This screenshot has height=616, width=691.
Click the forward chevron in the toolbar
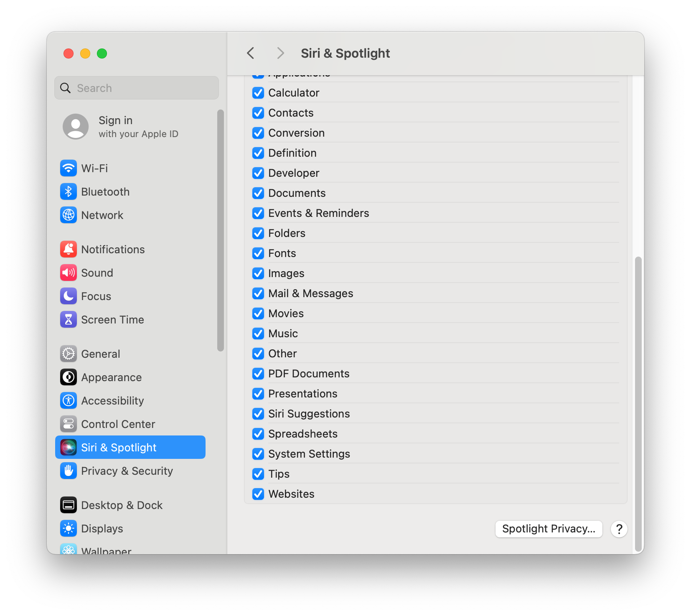[280, 53]
